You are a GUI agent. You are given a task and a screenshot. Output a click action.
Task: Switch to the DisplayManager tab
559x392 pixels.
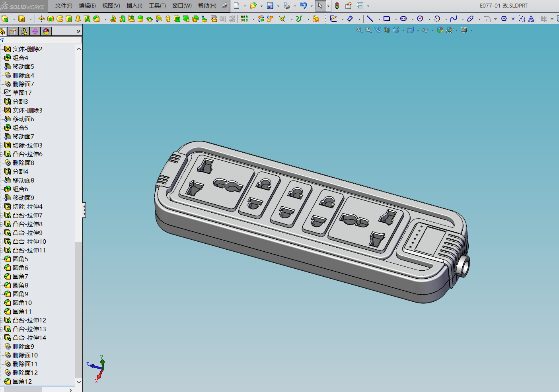pyautogui.click(x=46, y=31)
